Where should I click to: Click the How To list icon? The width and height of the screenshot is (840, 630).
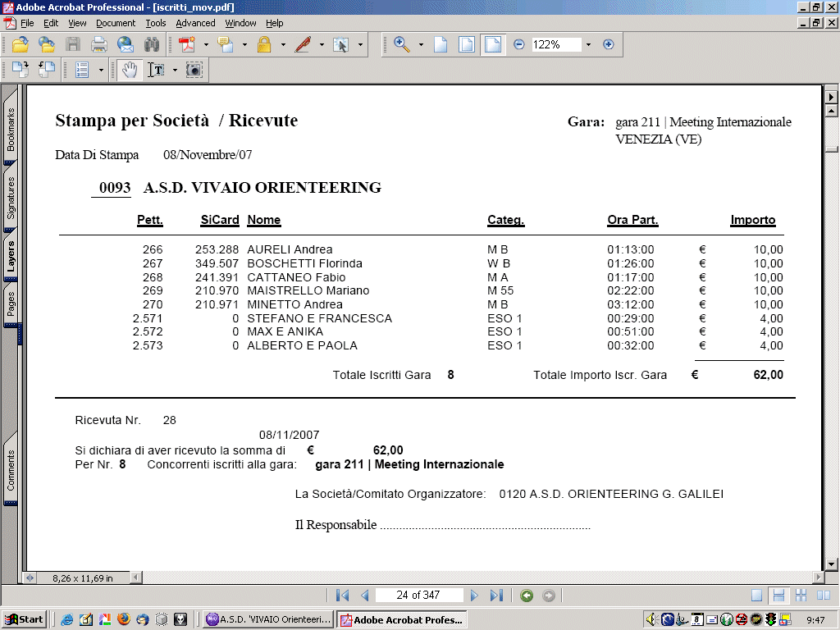tap(82, 70)
